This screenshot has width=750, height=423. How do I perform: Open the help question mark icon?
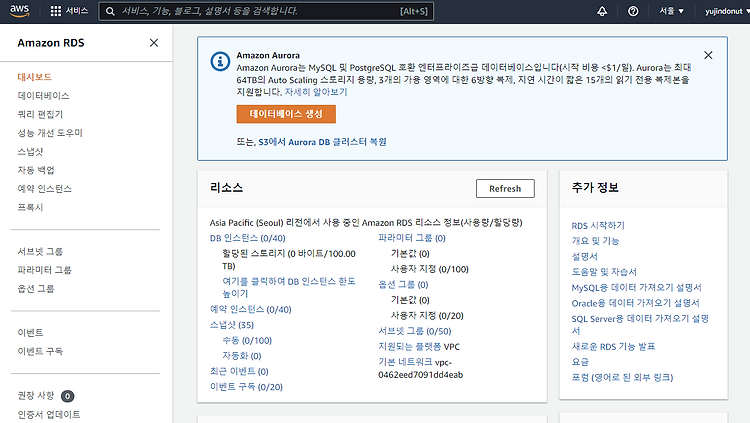click(633, 11)
